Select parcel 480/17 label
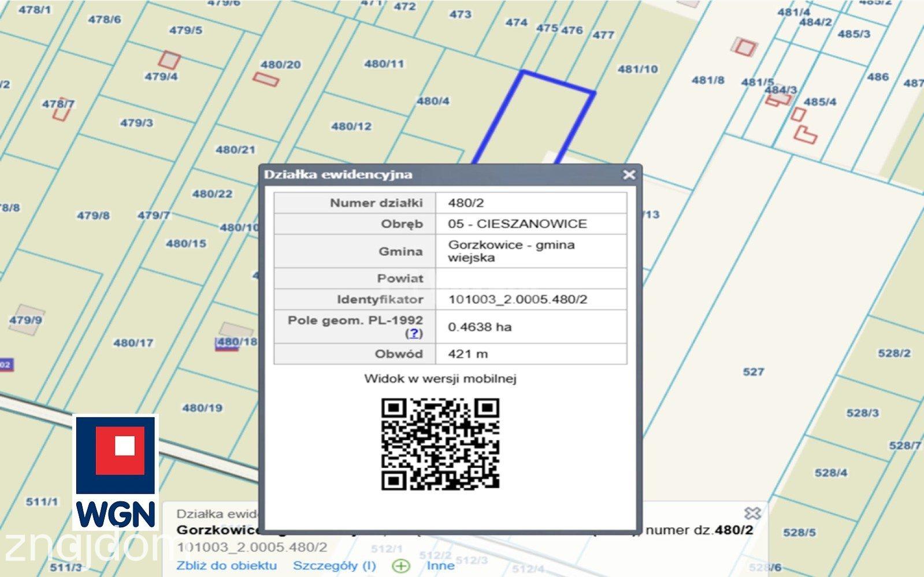 [x=133, y=343]
